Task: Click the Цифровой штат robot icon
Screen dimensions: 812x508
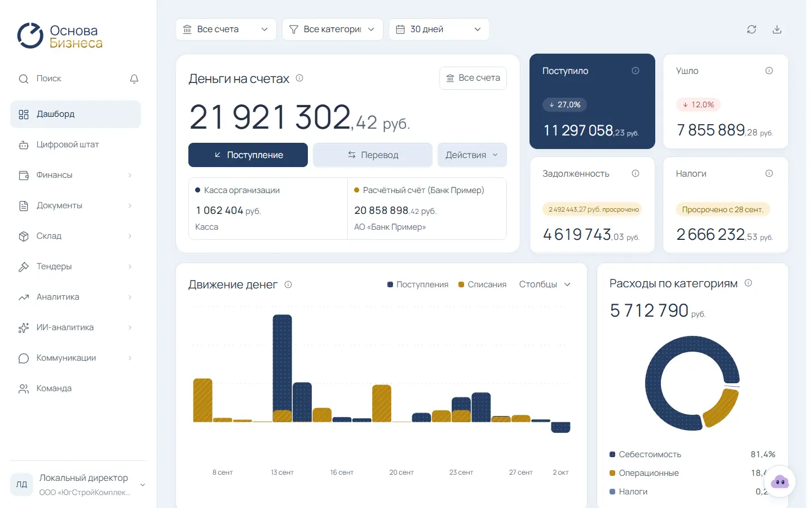Action: [24, 145]
